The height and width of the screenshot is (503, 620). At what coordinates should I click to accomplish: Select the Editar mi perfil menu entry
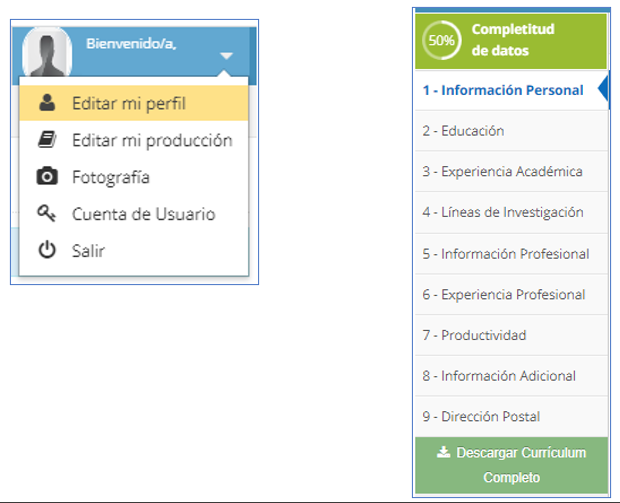[x=134, y=103]
